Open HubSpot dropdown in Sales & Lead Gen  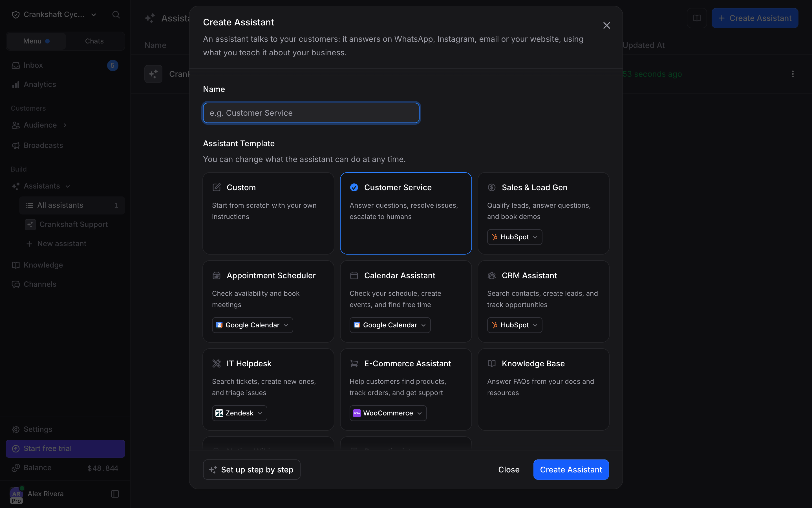[514, 237]
